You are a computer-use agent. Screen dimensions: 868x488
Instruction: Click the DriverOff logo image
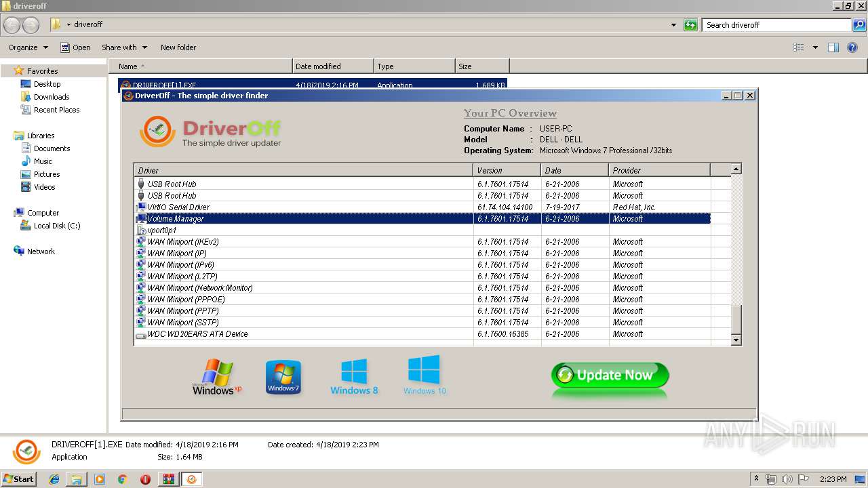pyautogui.click(x=210, y=131)
